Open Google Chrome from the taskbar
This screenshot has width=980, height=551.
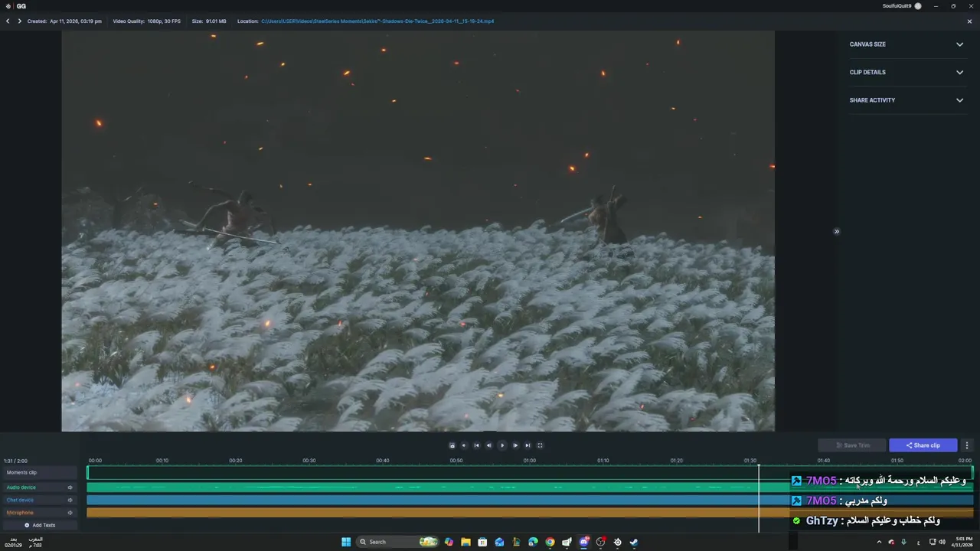(x=550, y=542)
